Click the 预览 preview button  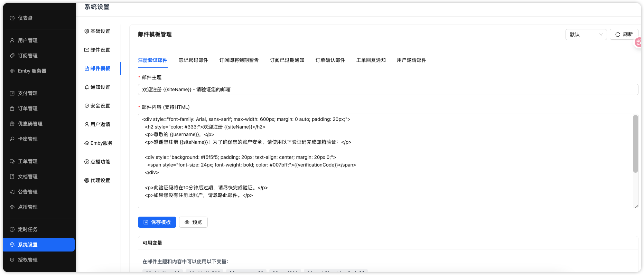[x=193, y=222]
